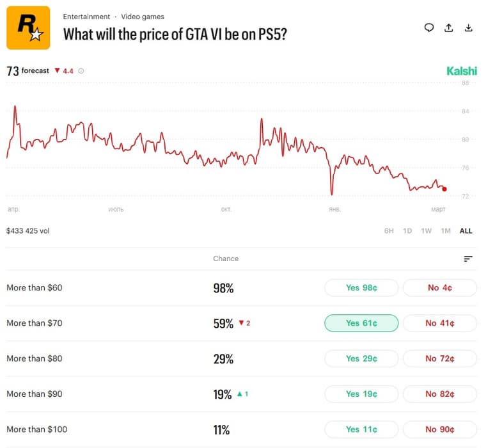The image size is (495, 448).
Task: Click the download icon
Action: pos(468,28)
